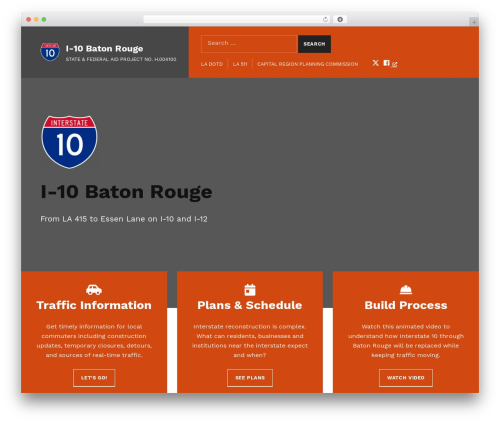Open a new browser tab with plus

coord(474,22)
